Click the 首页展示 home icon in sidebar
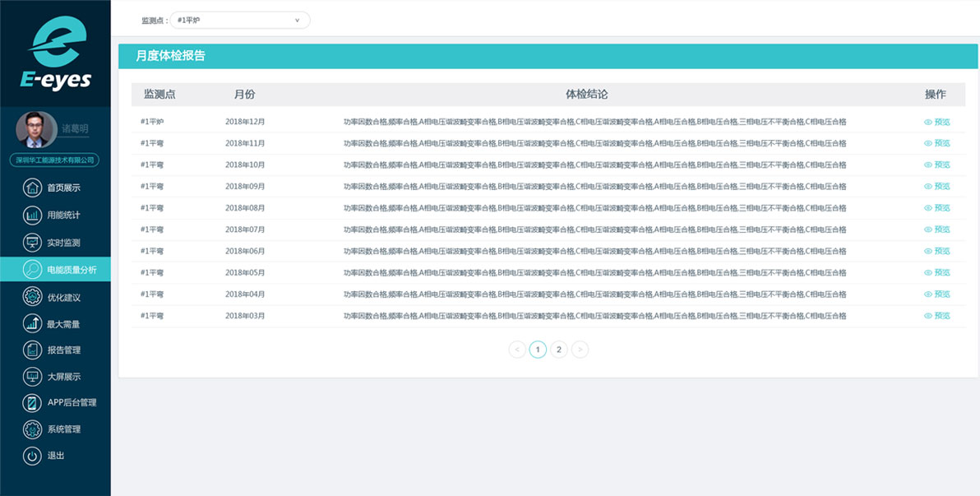 point(32,188)
